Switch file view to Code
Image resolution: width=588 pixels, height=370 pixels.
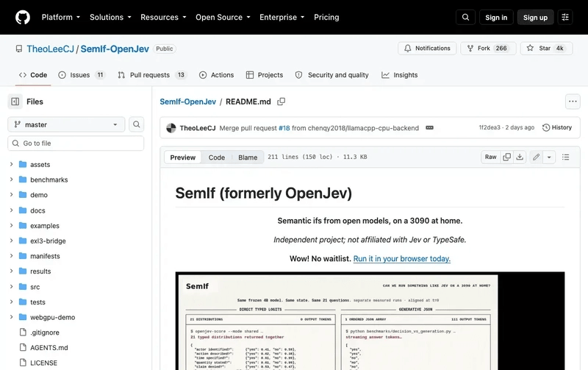(x=217, y=157)
